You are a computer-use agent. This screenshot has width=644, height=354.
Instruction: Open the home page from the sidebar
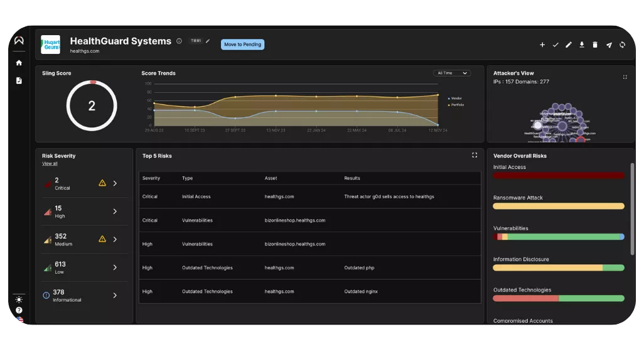(x=19, y=63)
